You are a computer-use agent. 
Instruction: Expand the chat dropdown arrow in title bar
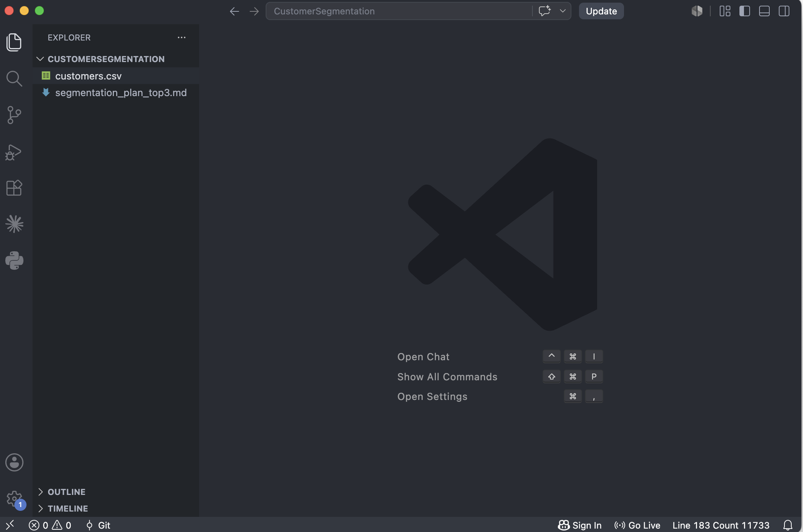(563, 11)
